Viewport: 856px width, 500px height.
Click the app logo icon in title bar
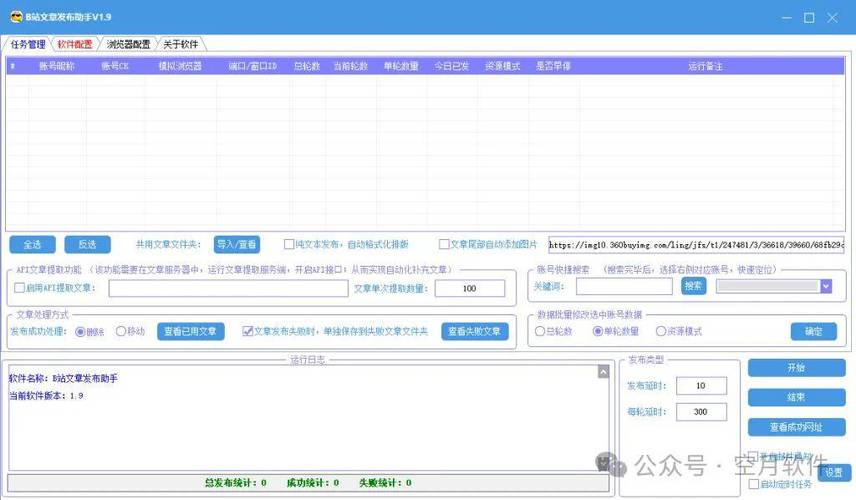[x=17, y=17]
